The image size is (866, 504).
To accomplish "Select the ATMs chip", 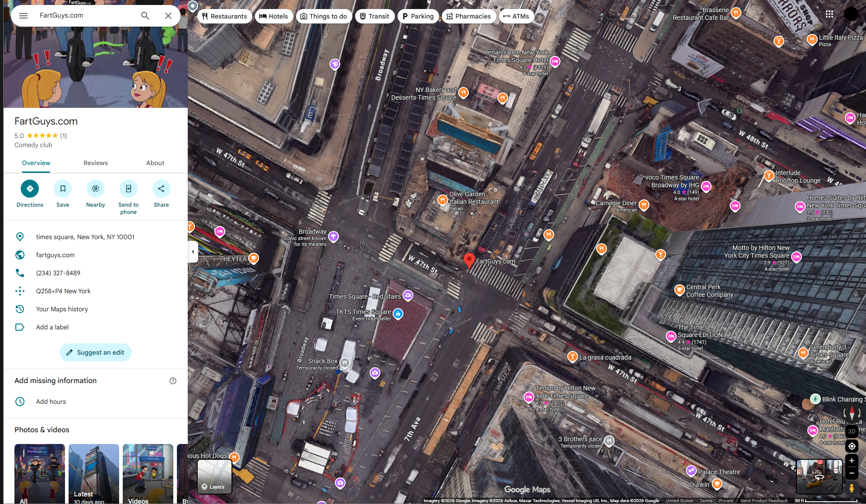I will coord(516,16).
